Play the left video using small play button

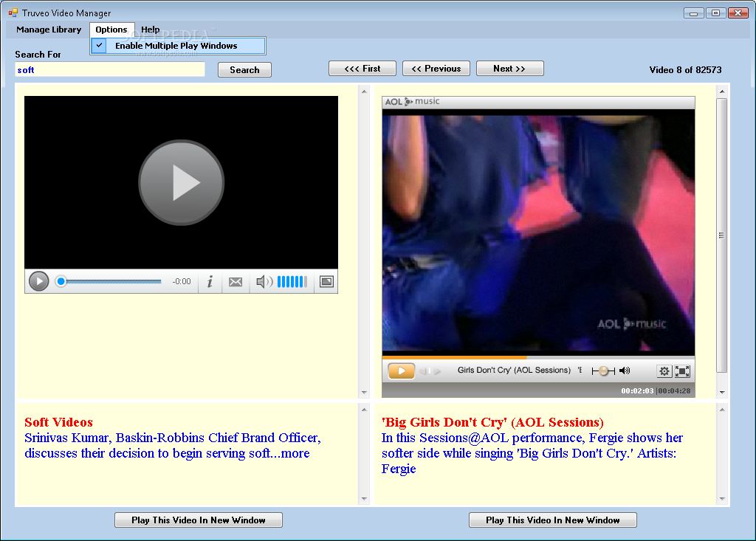pyautogui.click(x=38, y=281)
